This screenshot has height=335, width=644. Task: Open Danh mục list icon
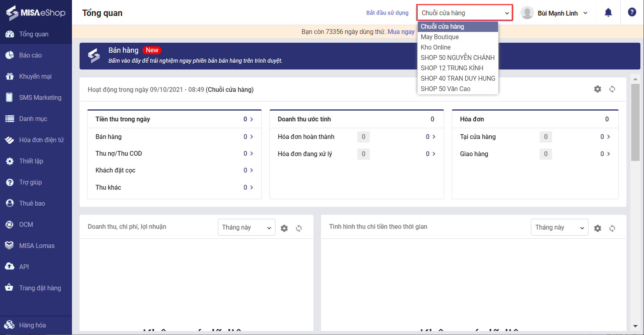[x=10, y=119]
